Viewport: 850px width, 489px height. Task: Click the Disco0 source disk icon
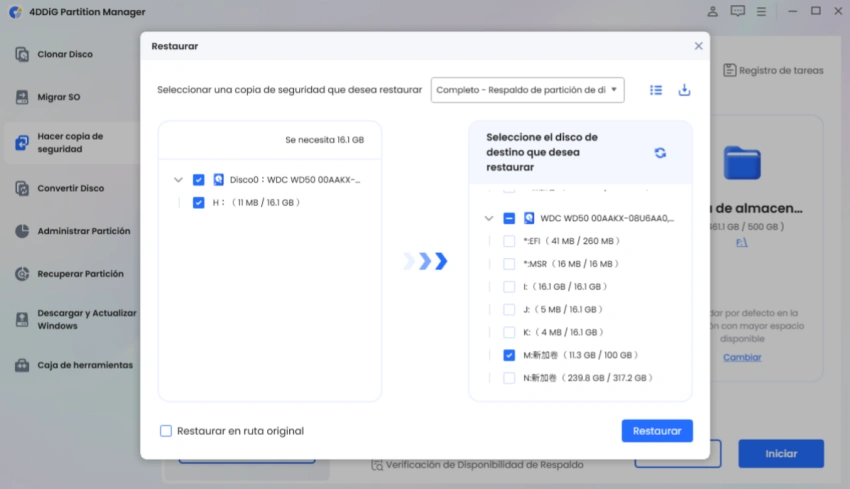tap(218, 179)
